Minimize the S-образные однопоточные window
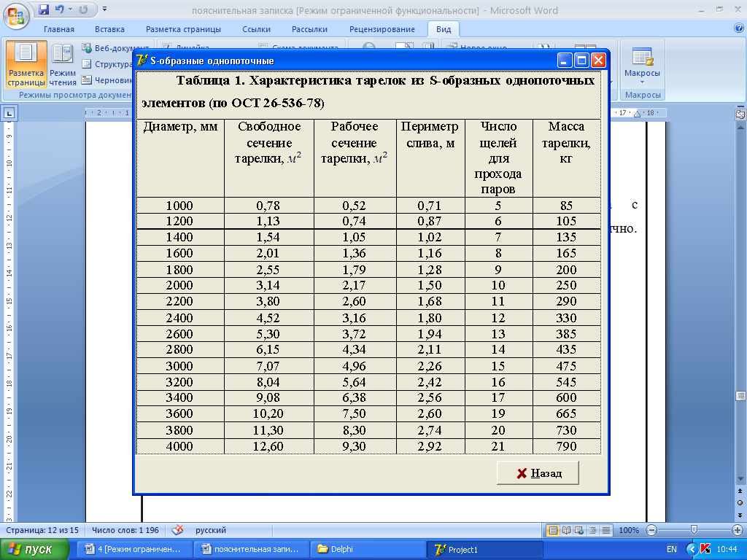 tap(565, 61)
